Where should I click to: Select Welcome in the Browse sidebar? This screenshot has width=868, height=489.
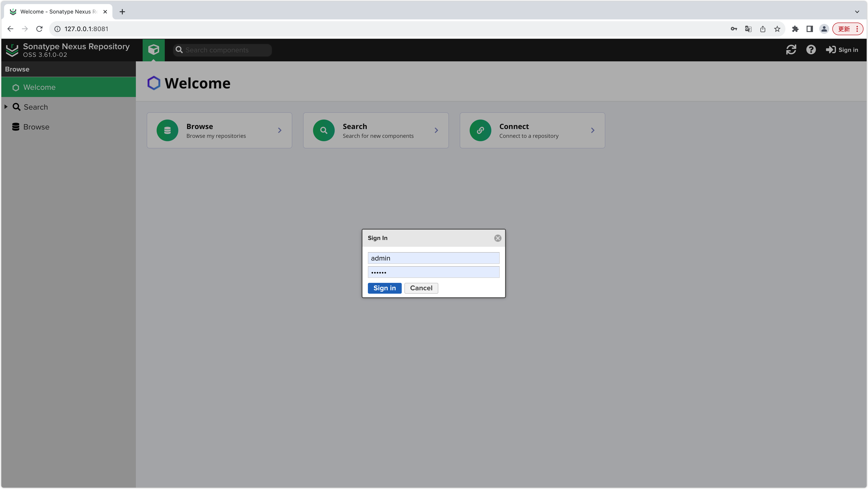(39, 87)
